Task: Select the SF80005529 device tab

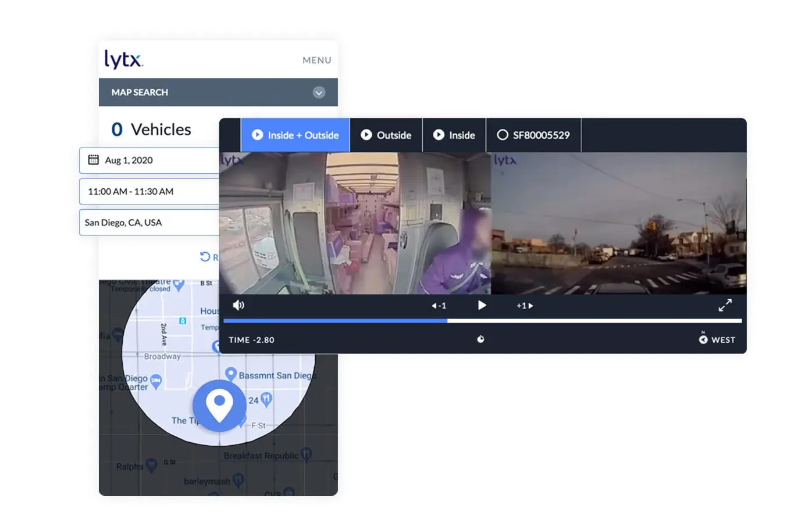Action: (x=533, y=135)
